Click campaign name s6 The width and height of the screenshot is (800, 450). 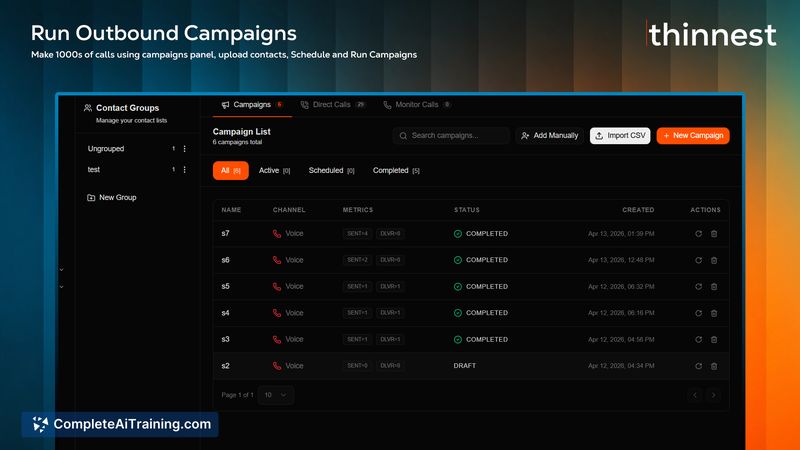(226, 260)
